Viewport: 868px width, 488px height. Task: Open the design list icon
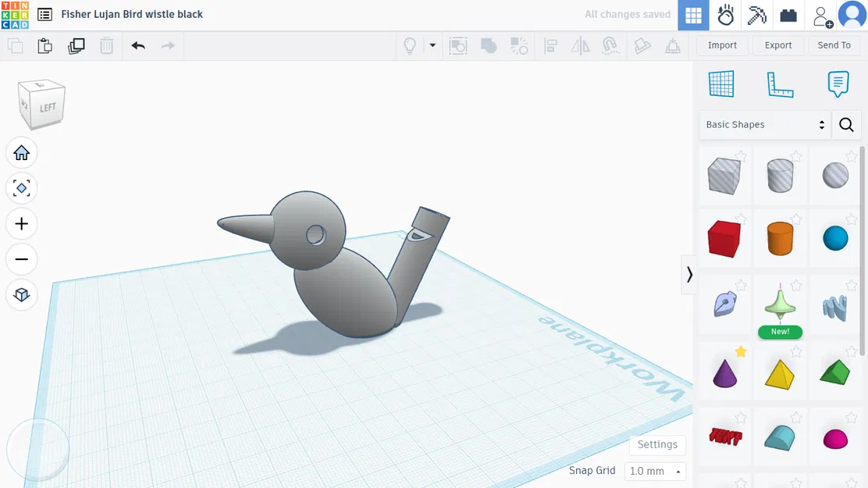(44, 14)
